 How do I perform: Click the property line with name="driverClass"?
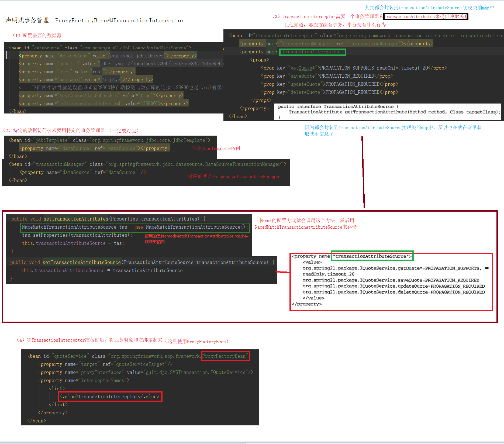pyautogui.click(x=108, y=56)
